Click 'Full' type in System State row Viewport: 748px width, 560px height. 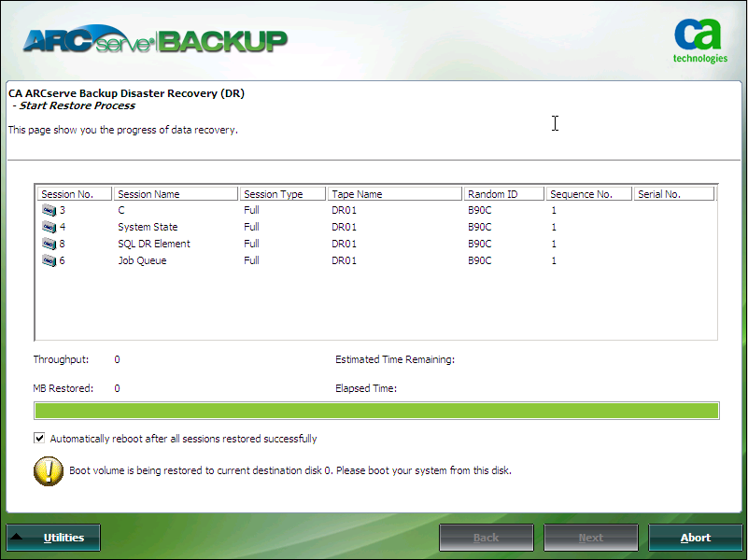[x=251, y=227]
